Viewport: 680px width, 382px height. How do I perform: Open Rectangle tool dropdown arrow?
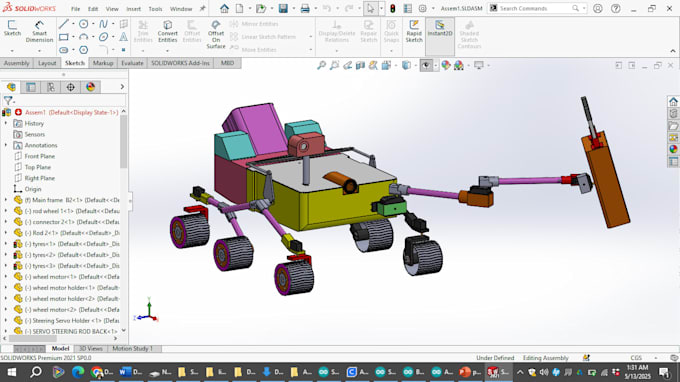click(73, 37)
